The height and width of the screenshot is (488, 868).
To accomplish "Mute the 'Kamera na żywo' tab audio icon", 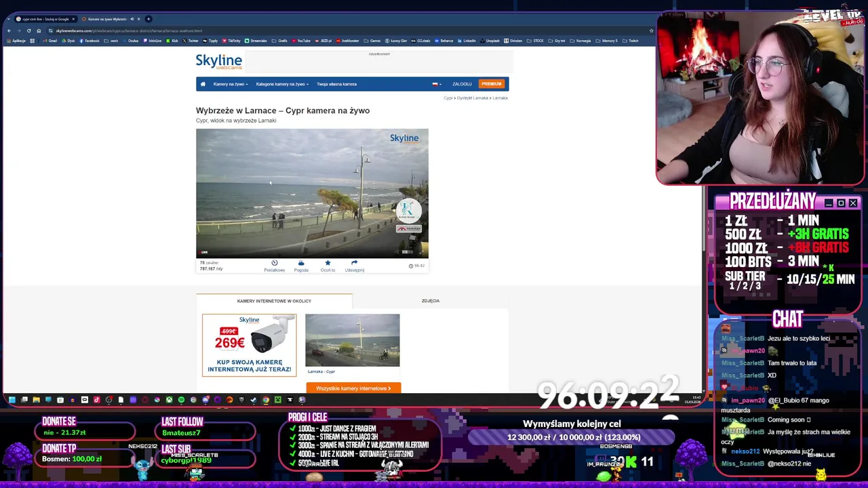I will [x=132, y=19].
